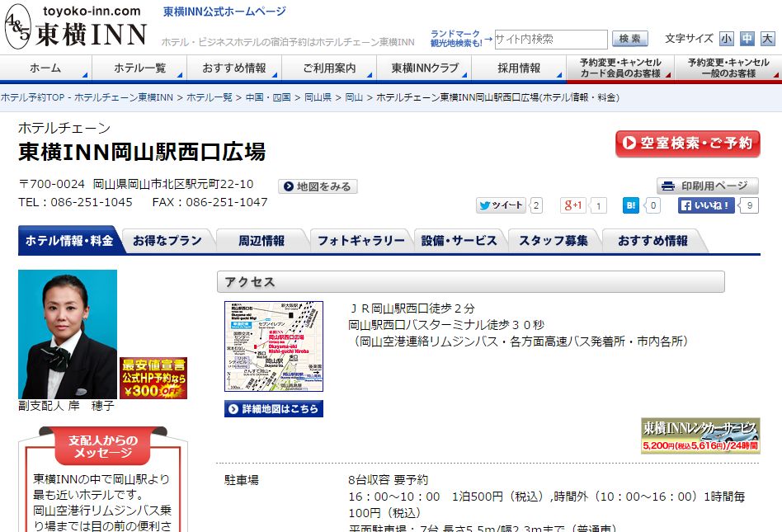Click the 検索 search button
Screen dimensions: 782x532
630,39
